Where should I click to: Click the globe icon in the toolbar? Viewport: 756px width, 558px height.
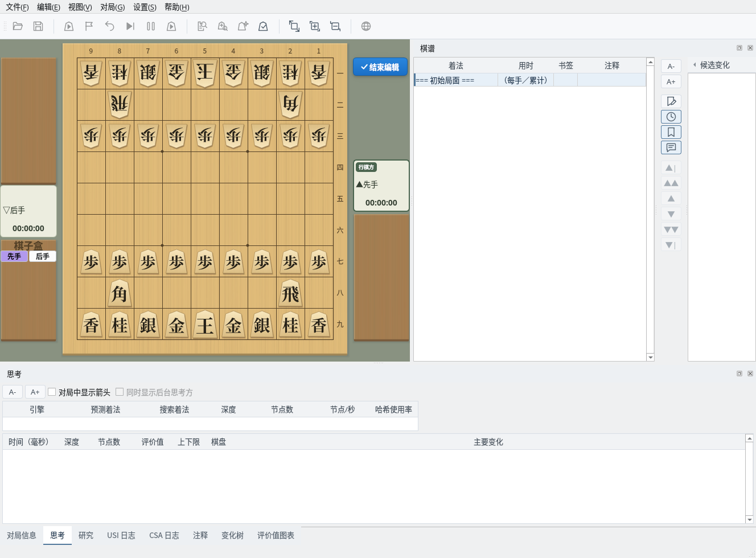[x=366, y=26]
